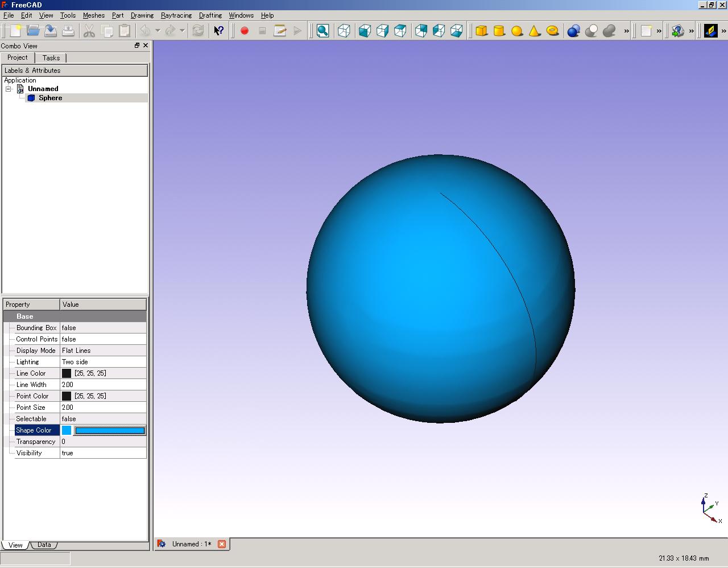
Task: Click the blue and yellow drafting icon
Action: coord(710,31)
